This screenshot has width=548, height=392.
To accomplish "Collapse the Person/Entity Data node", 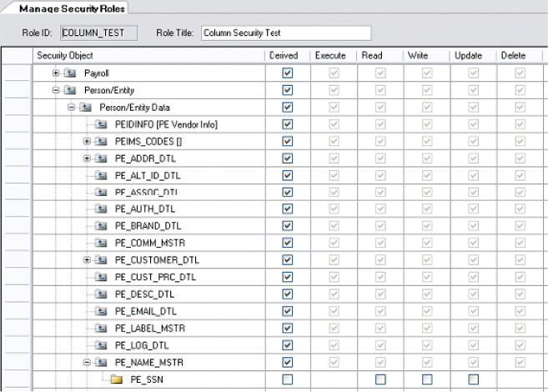I will (72, 108).
